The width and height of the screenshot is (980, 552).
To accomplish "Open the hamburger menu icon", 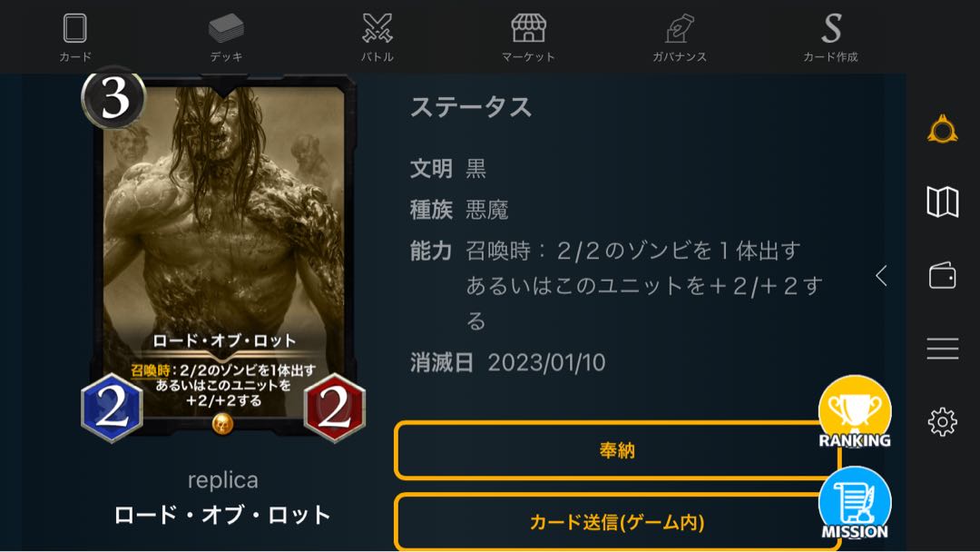I will coord(943,349).
